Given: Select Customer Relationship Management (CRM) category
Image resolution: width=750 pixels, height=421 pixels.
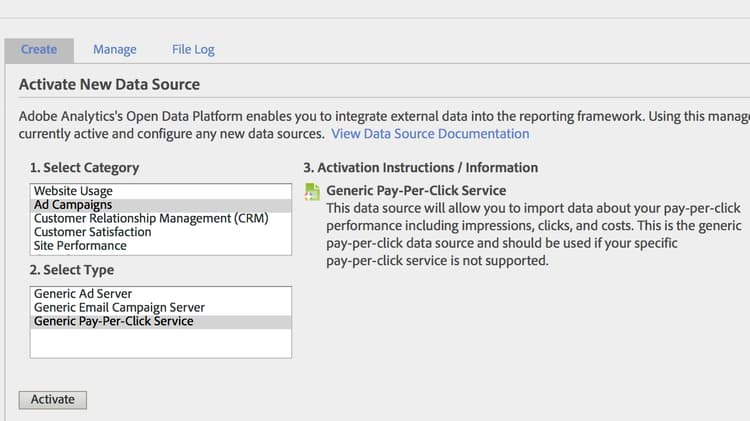Looking at the screenshot, I should click(151, 218).
